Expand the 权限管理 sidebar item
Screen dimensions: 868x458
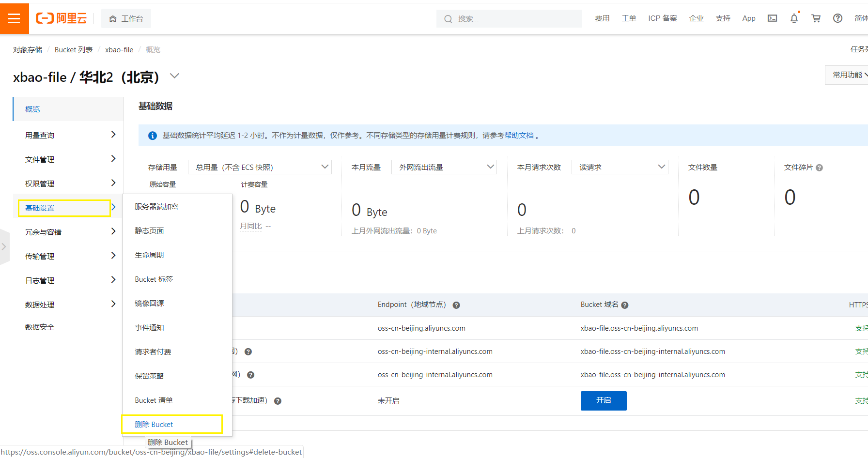[x=68, y=183]
